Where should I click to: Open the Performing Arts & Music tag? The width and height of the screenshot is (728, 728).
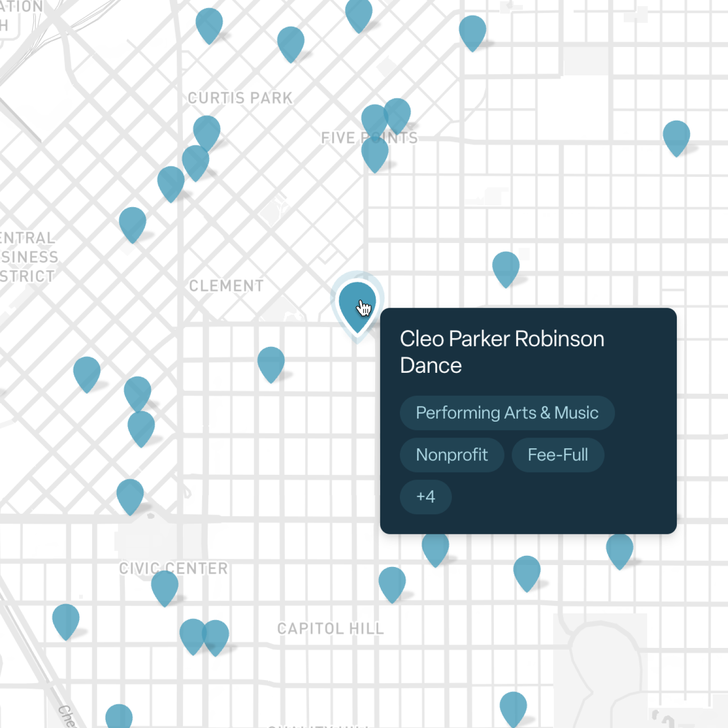(507, 413)
